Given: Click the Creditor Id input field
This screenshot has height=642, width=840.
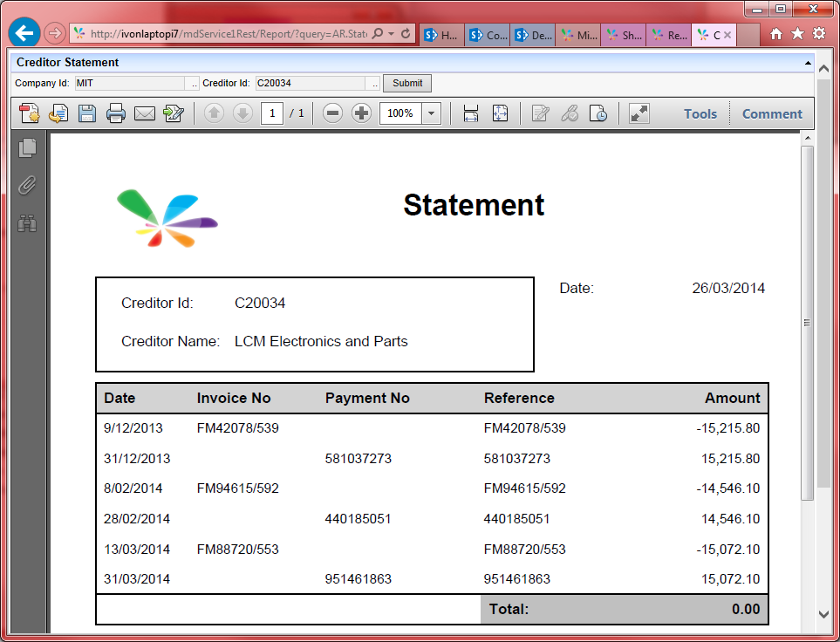Looking at the screenshot, I should [x=311, y=83].
